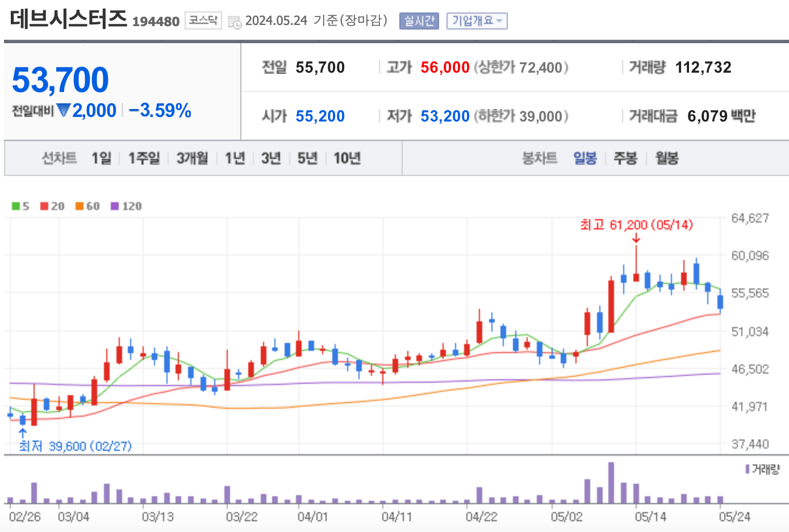Select the 3개월 line chart period
The height and width of the screenshot is (532, 789).
pos(192,158)
